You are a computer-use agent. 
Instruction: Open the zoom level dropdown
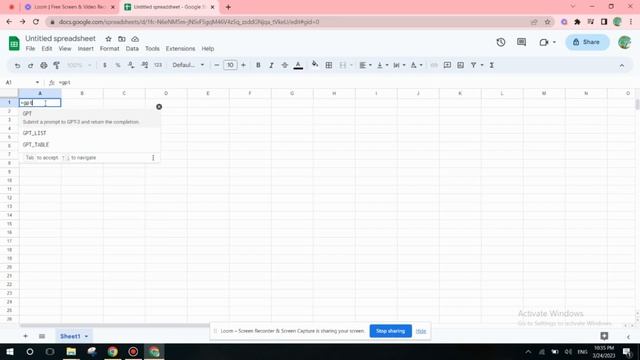(79, 65)
